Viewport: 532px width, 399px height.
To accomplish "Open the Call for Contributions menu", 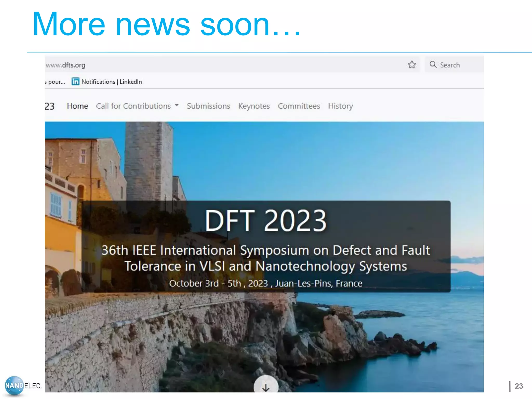I will (x=133, y=106).
